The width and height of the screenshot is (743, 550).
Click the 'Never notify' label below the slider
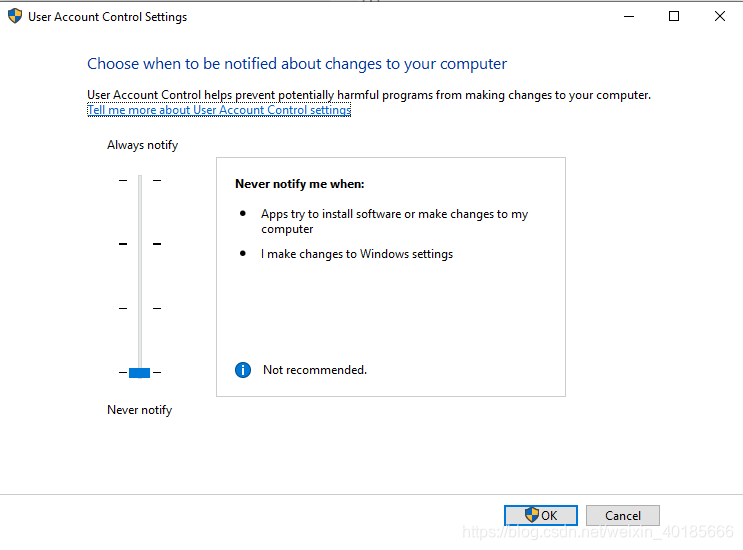coord(140,410)
